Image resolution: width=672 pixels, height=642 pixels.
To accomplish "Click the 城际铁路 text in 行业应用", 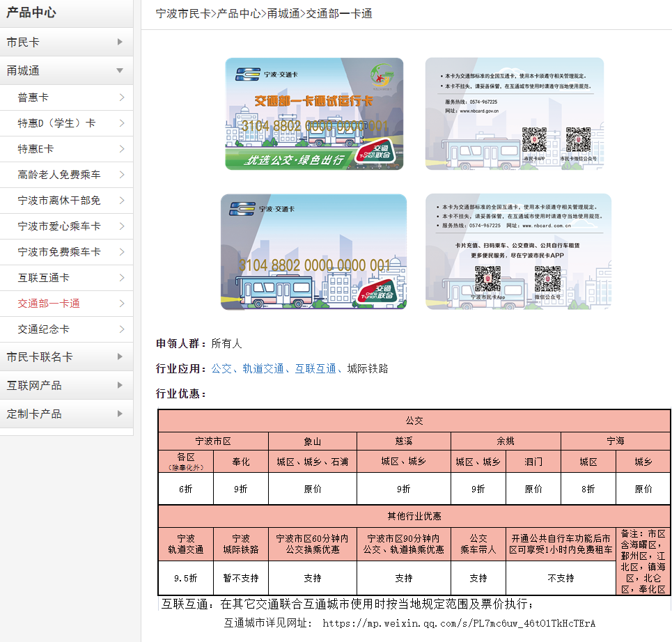I will pos(368,368).
